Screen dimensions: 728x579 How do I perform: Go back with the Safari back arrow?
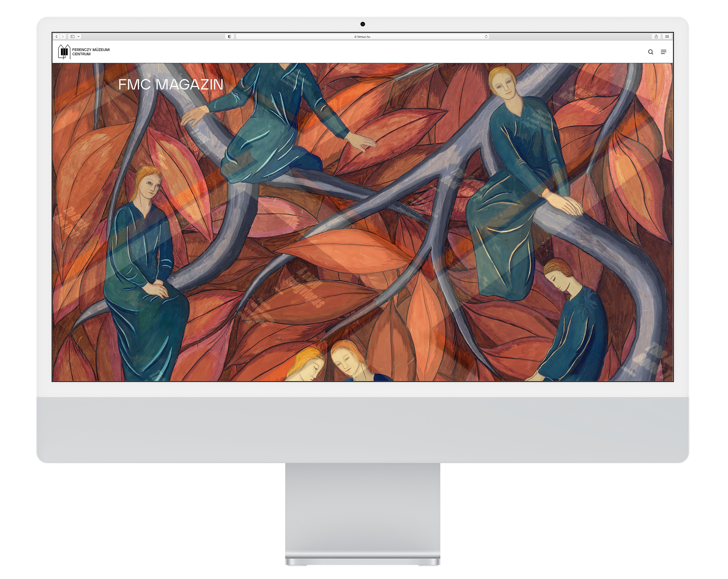[x=56, y=36]
